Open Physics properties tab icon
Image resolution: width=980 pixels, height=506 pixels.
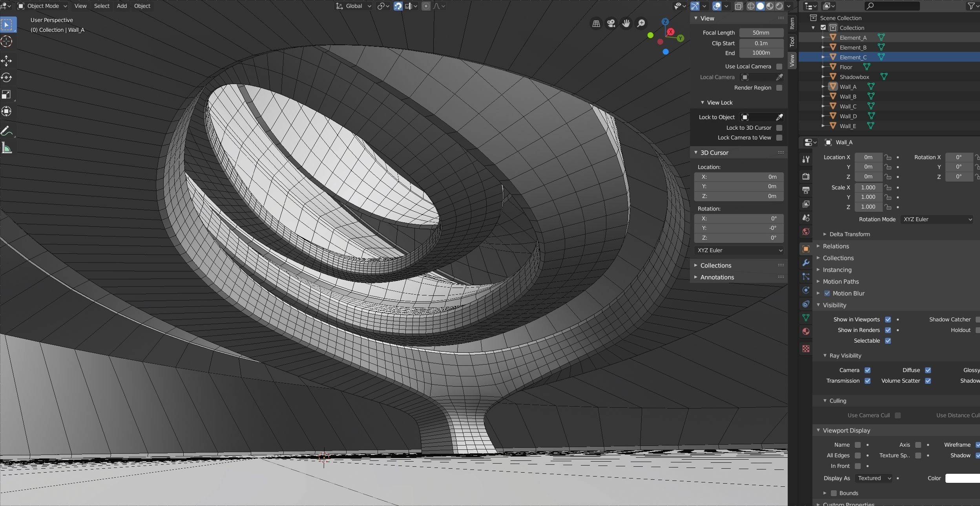pos(806,290)
